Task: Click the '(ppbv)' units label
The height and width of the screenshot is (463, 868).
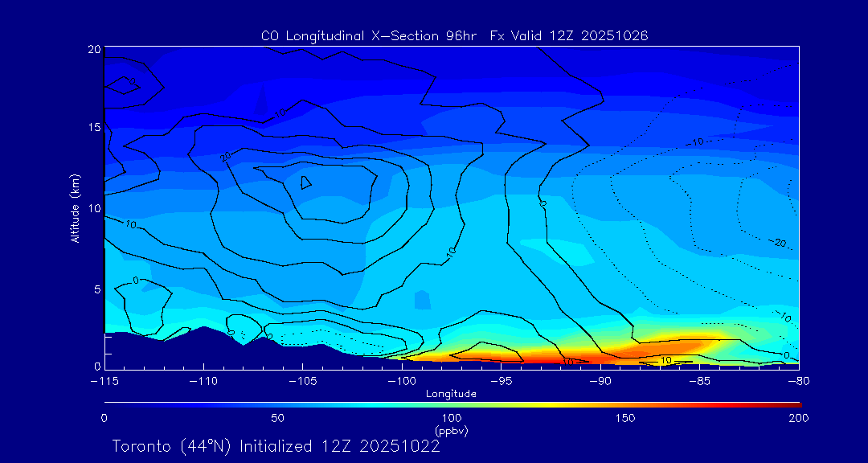Action: [451, 431]
